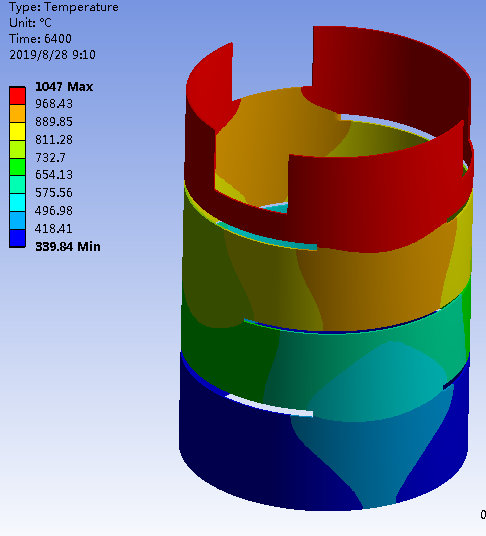Click the 'Unit: °C' label
The height and width of the screenshot is (536, 486).
click(30, 23)
